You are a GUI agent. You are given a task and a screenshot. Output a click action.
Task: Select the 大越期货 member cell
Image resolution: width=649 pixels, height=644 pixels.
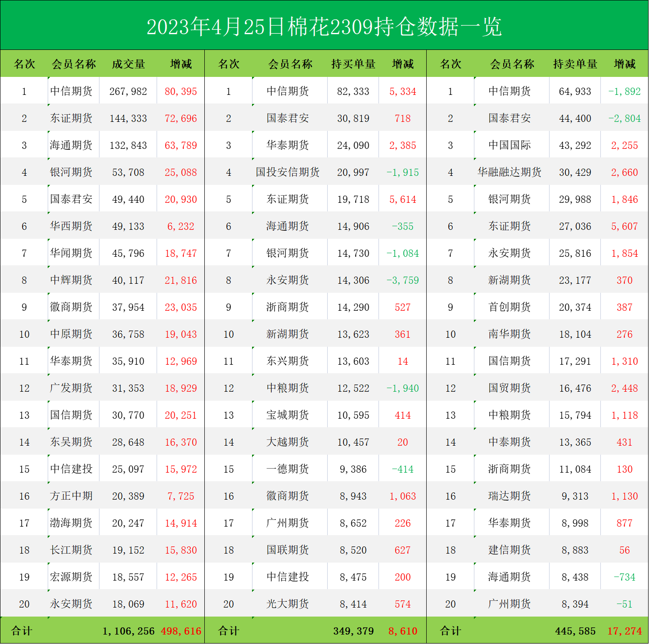288,442
